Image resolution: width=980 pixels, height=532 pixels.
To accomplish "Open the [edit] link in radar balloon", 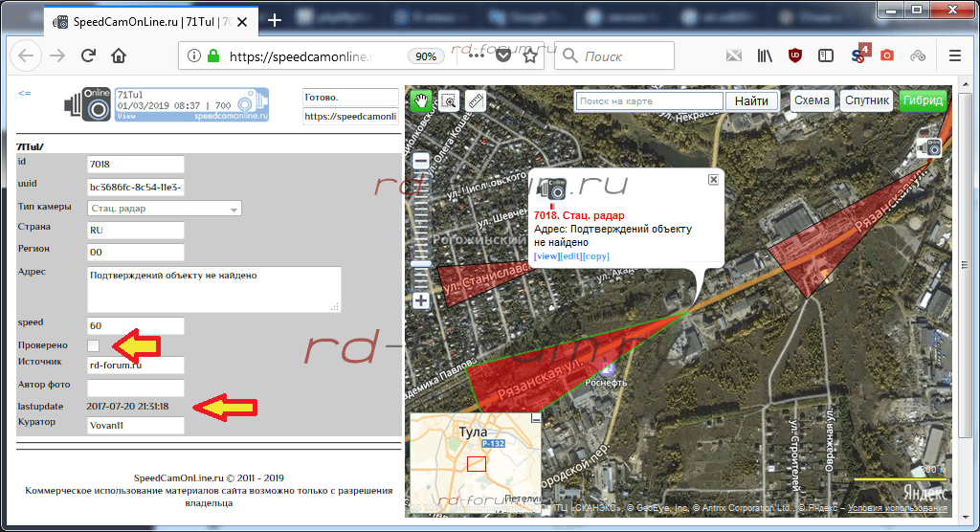I will point(571,256).
